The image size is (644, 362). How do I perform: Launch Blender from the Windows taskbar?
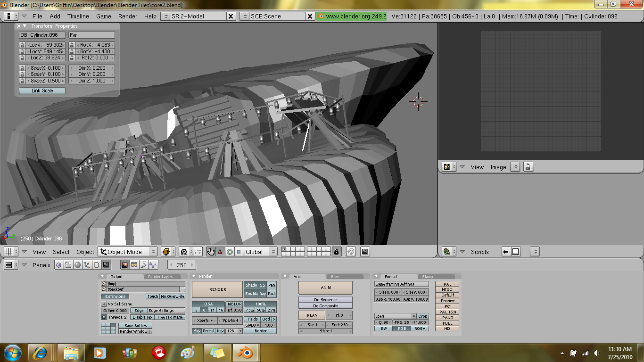coord(245,353)
